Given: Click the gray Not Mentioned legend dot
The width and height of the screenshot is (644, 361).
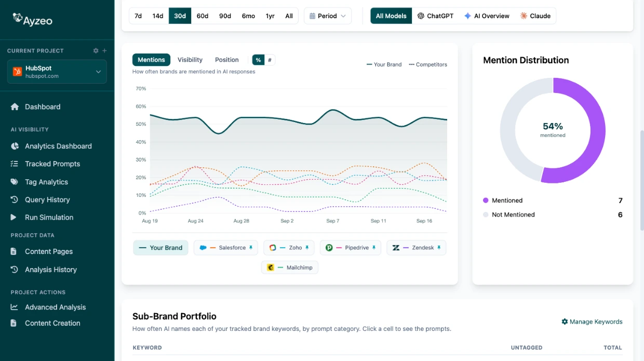Looking at the screenshot, I should click(x=486, y=215).
